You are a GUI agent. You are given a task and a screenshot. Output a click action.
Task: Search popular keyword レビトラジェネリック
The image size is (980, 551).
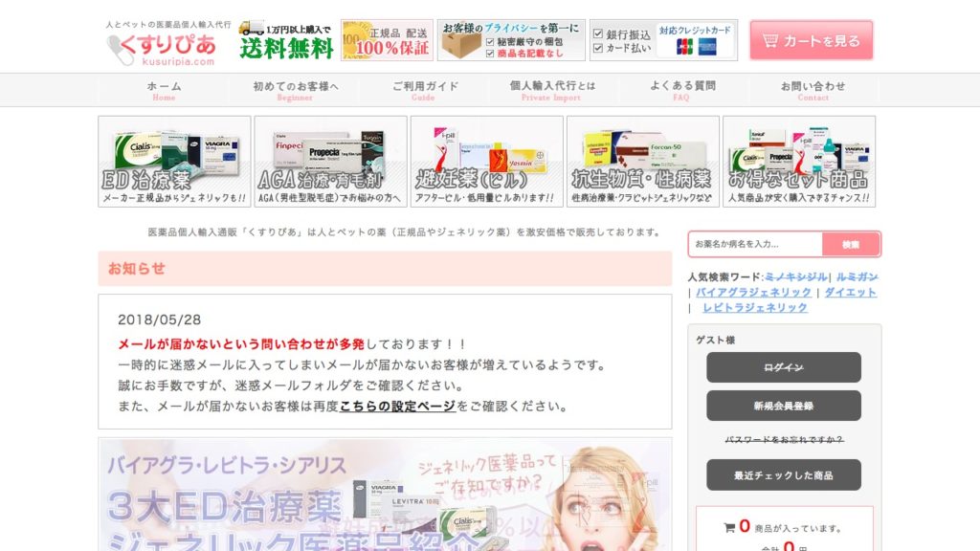click(x=755, y=308)
